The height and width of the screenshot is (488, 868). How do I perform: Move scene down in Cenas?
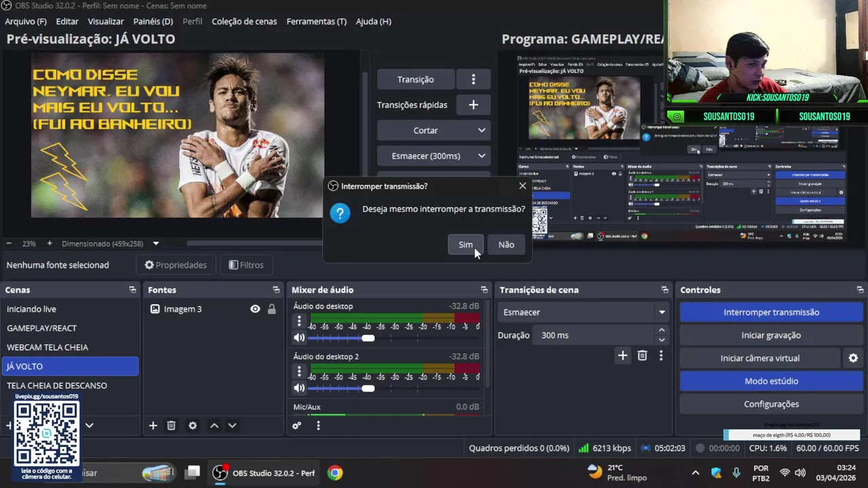coord(89,426)
